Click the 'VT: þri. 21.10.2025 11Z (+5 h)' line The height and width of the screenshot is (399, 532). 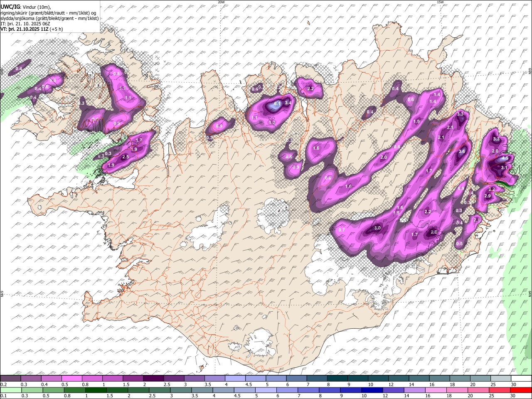coord(32,29)
